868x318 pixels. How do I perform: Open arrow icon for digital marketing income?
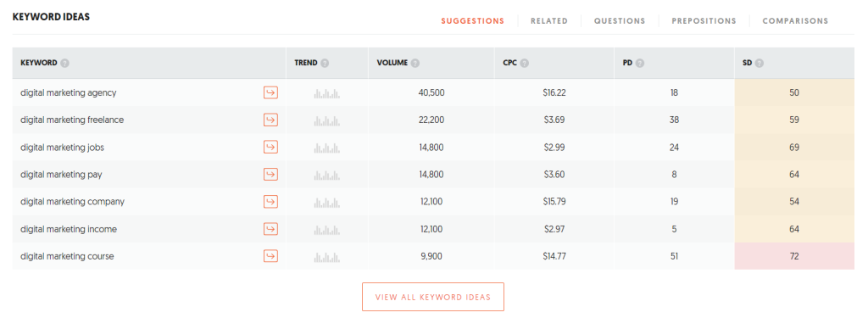(x=270, y=229)
